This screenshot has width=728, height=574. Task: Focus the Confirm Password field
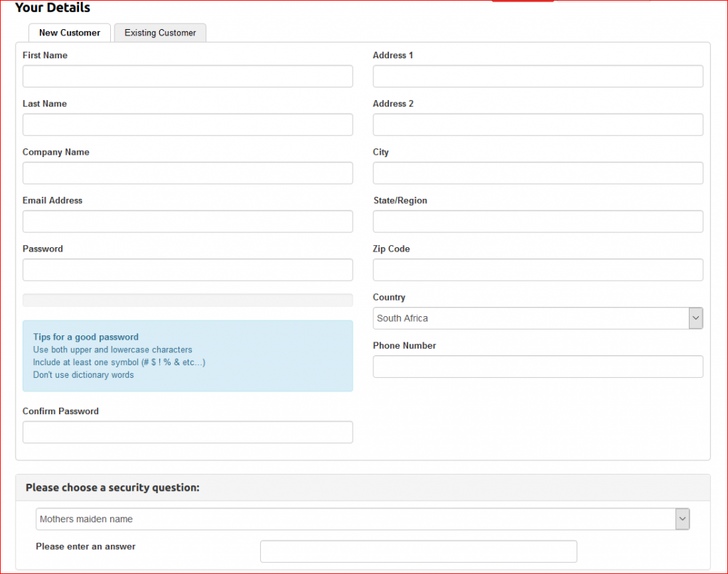coord(188,432)
